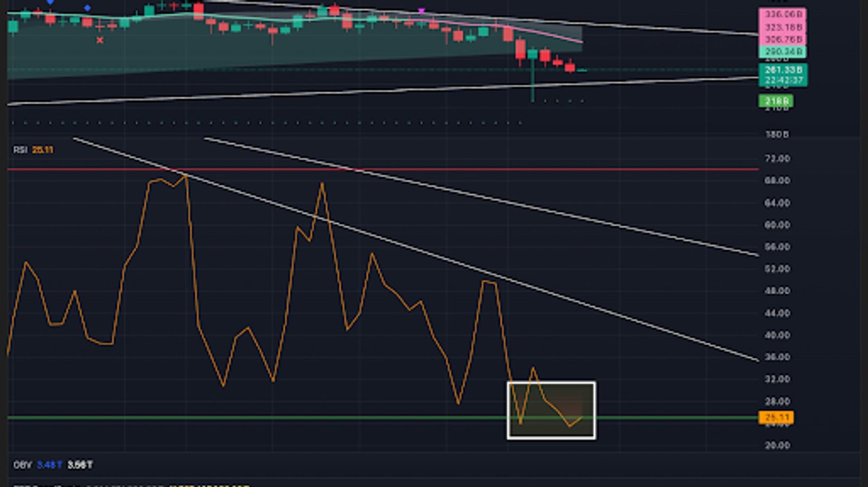Click the 290.36B light green price label
This screenshot has width=868, height=487.
click(782, 52)
